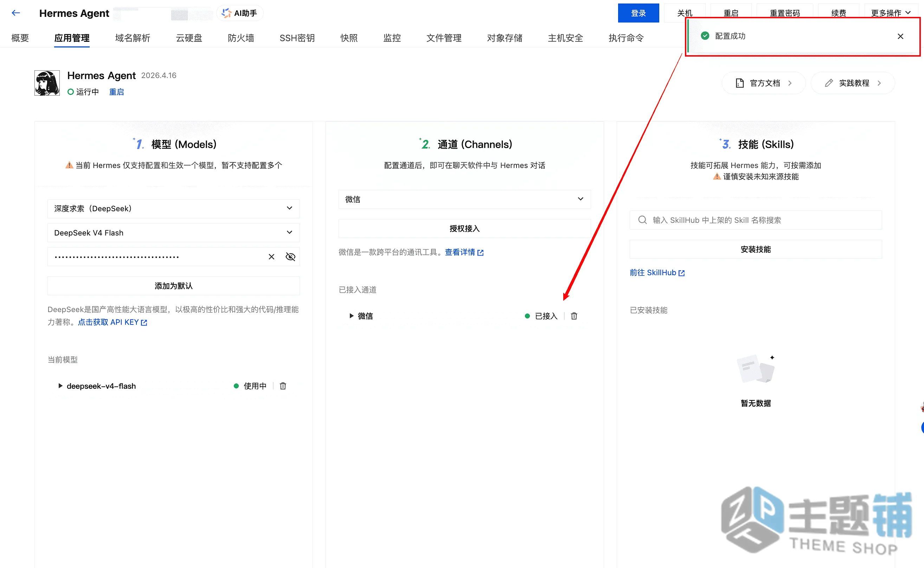Close the 配置成功 notification
The width and height of the screenshot is (924, 568).
[x=901, y=37]
